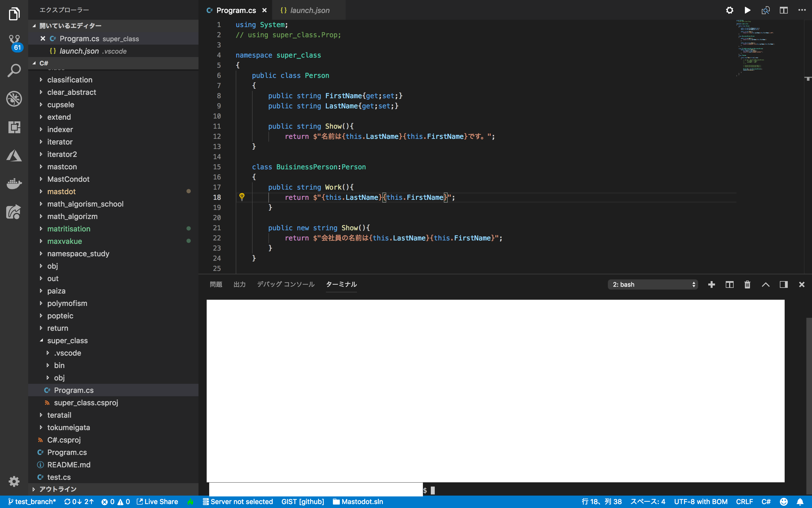
Task: Close the terminal panel
Action: 802,284
